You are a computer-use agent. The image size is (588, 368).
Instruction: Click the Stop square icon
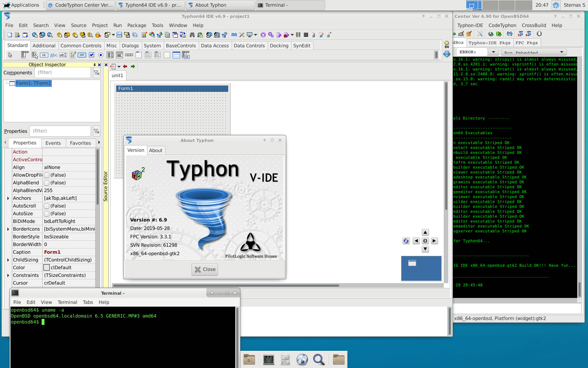306,35
